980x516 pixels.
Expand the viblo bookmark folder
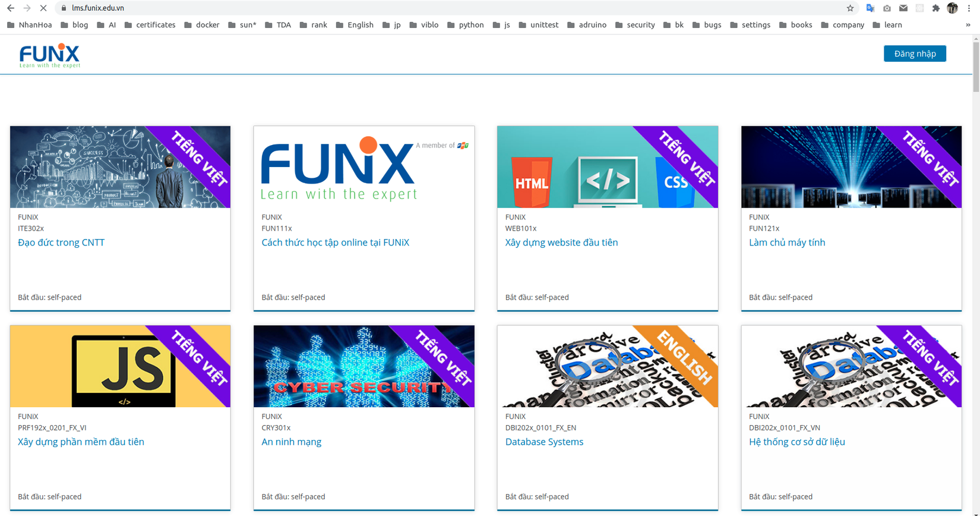(x=423, y=25)
